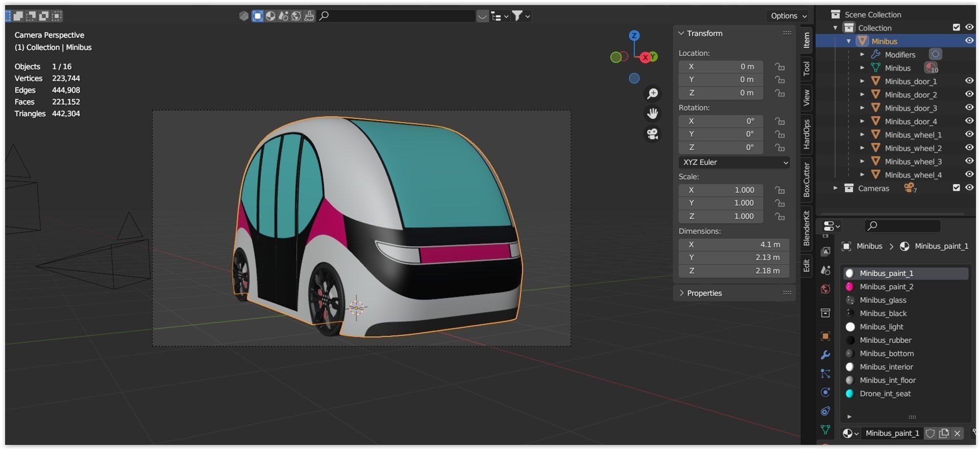Viewport: 980px width, 449px height.
Task: Unlink material with the X icon
Action: [958, 433]
